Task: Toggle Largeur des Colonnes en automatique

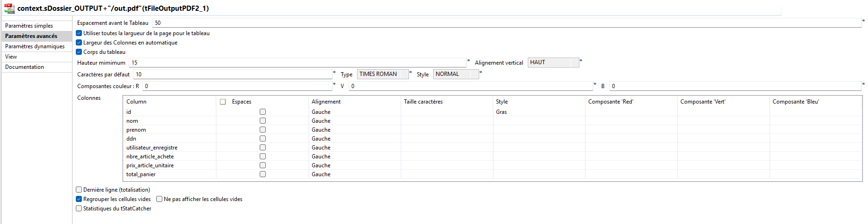Action: [79, 43]
